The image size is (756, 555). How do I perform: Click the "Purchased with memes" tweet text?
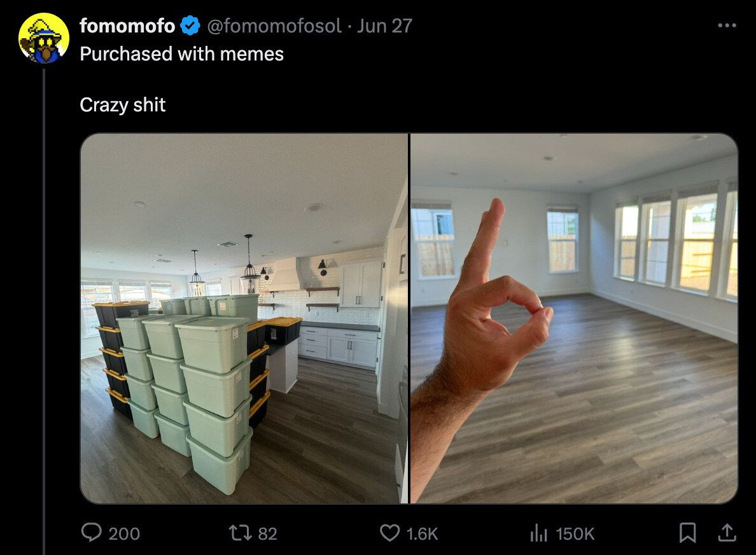[182, 54]
